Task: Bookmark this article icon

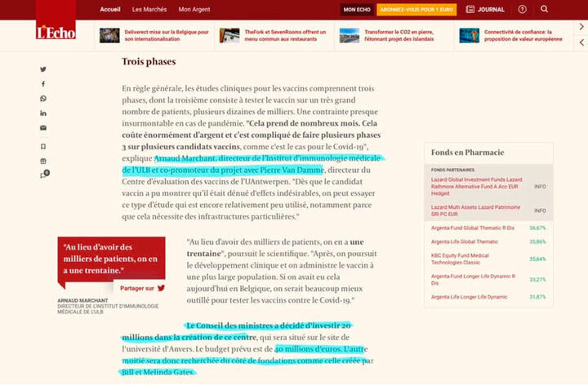Action: [x=43, y=147]
